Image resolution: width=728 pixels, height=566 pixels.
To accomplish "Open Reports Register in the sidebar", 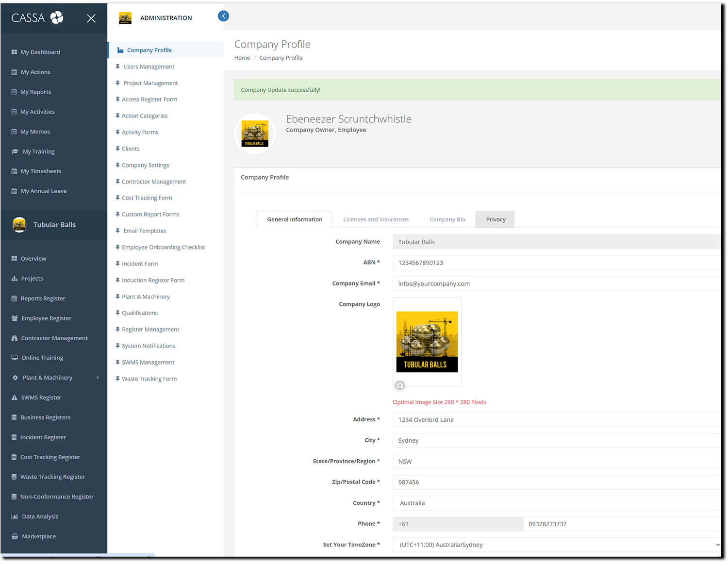I will (x=43, y=299).
